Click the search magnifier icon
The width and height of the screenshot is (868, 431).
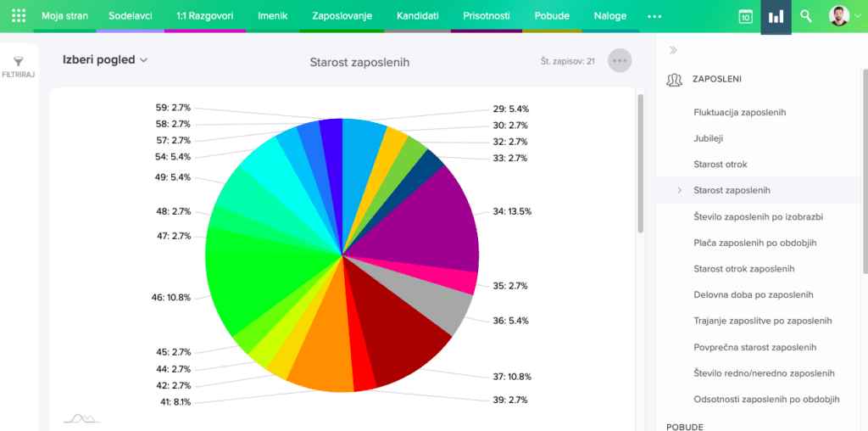806,16
